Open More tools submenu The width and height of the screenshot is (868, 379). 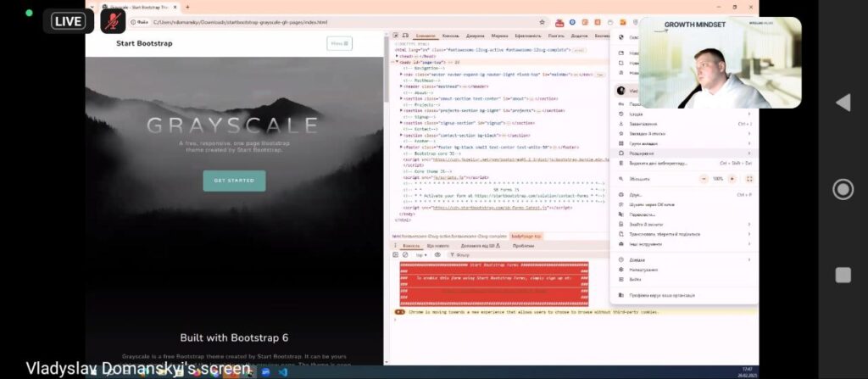(x=684, y=244)
